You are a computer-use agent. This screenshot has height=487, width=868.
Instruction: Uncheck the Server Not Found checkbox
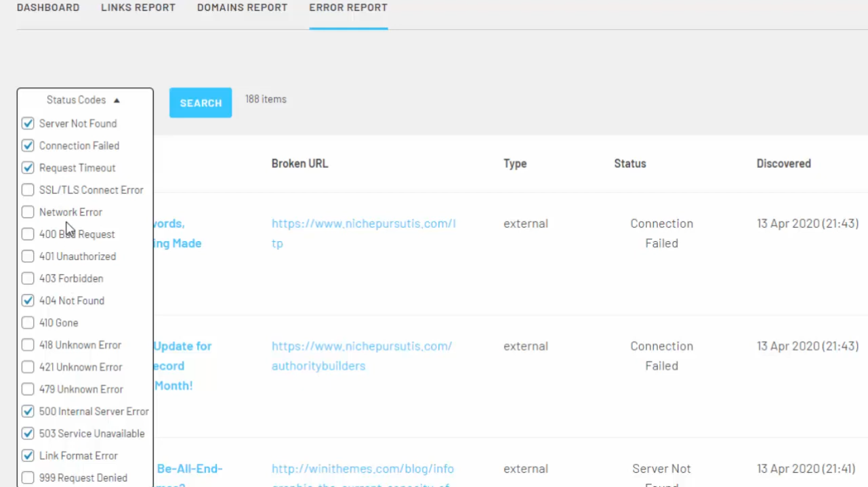[x=28, y=123]
